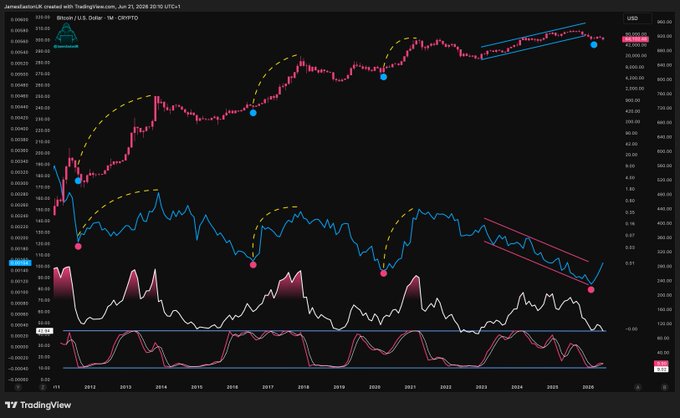Click the white 43.94 indicator value label
680x418 pixels.
(x=44, y=331)
